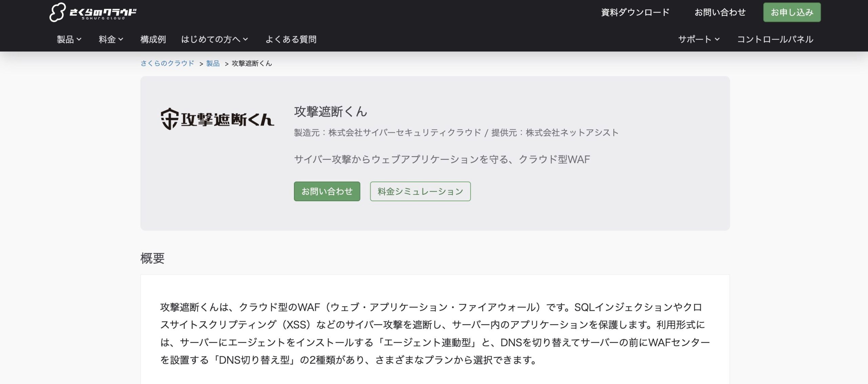This screenshot has width=868, height=384.
Task: Click the overview paragraph starting 攻撃遮断くんは
Action: 435,334
